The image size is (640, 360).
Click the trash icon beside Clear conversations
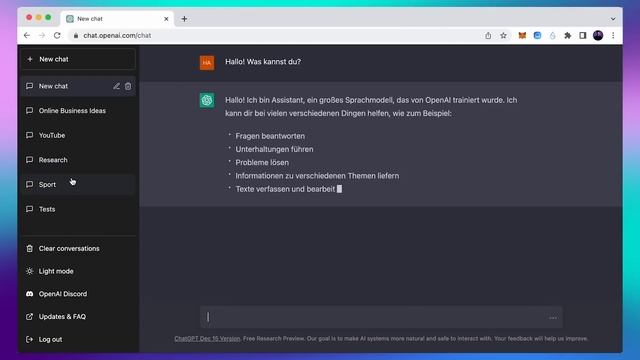(x=29, y=249)
